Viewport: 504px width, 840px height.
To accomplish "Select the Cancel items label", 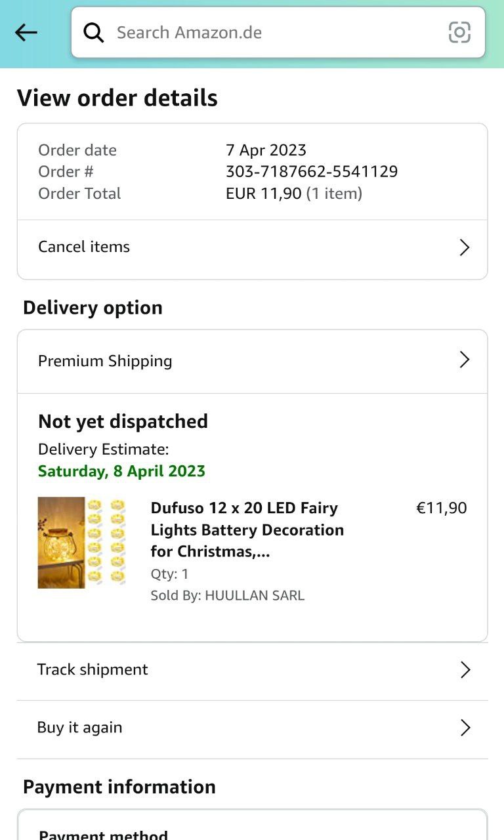I will pos(84,247).
